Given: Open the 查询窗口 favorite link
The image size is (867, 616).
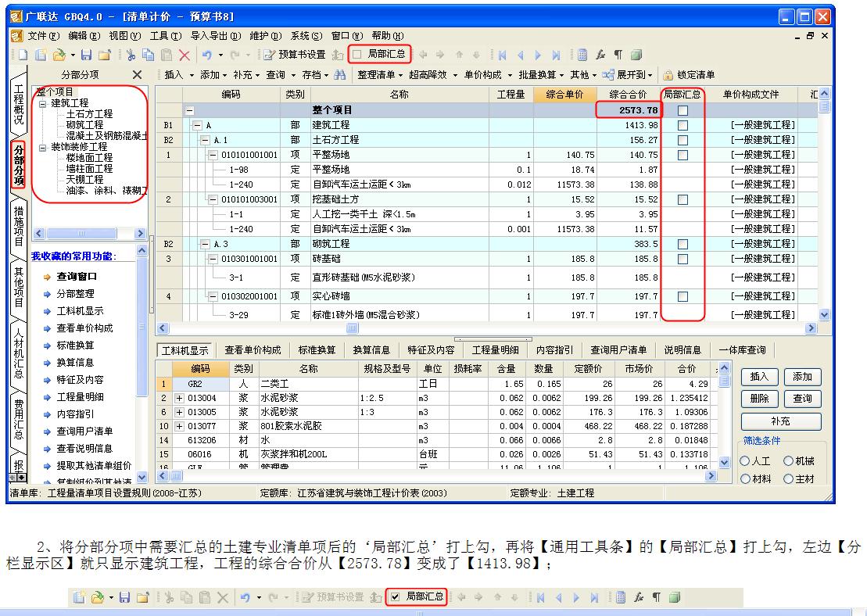Looking at the screenshot, I should coord(77,277).
